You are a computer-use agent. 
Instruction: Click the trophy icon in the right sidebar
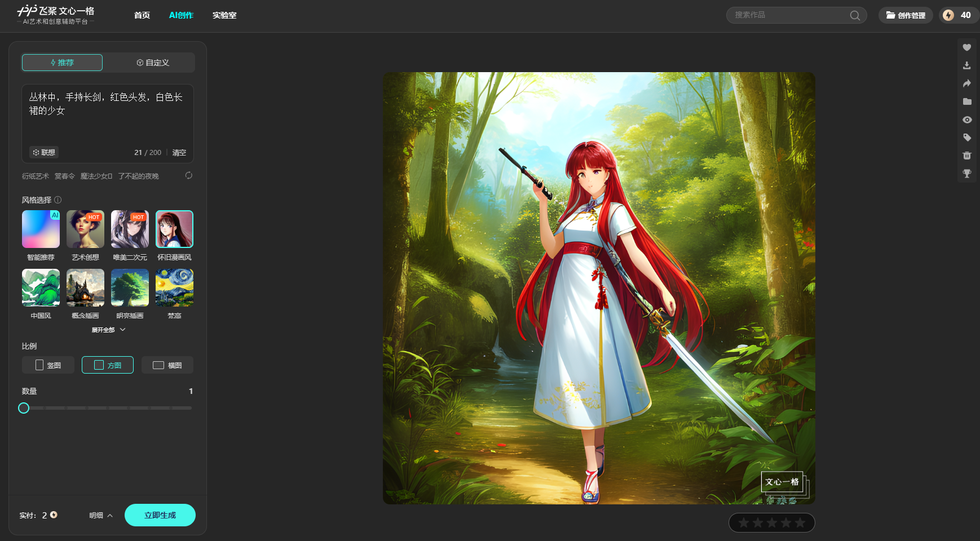[966, 174]
